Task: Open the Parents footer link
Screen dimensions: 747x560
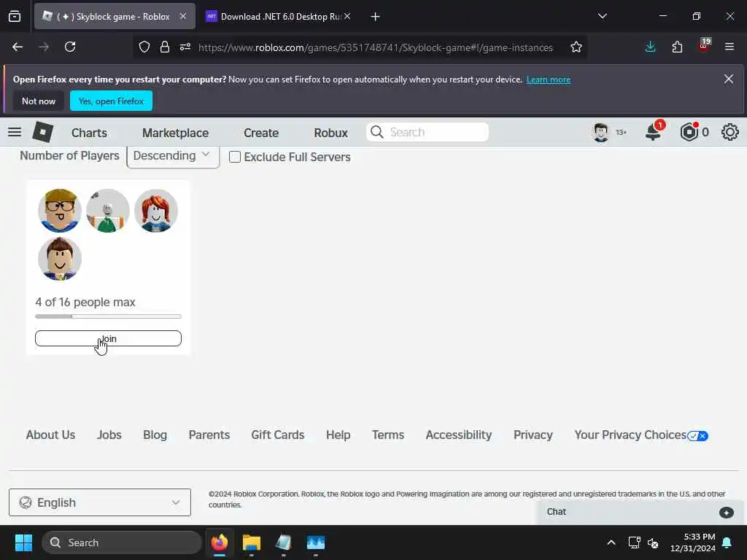Action: tap(209, 435)
